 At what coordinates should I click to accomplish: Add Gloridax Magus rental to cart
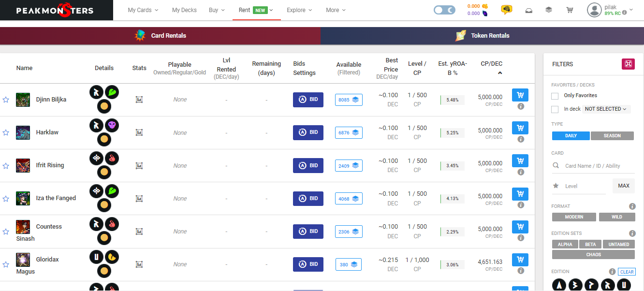tap(520, 260)
